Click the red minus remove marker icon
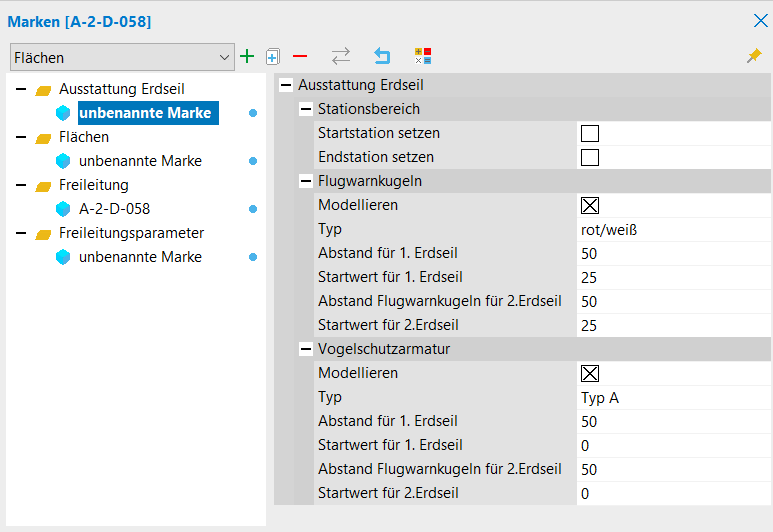The width and height of the screenshot is (773, 532). (x=299, y=57)
